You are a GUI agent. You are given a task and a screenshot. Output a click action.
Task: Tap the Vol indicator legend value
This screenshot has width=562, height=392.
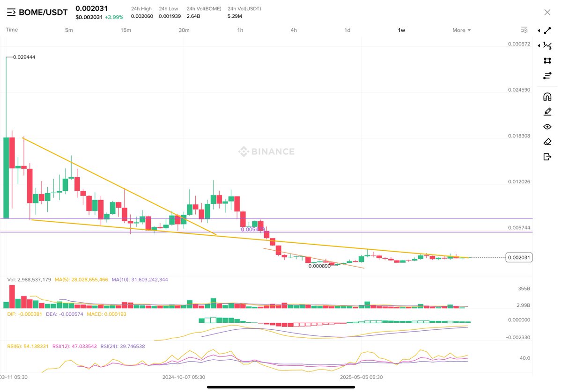tap(29, 280)
